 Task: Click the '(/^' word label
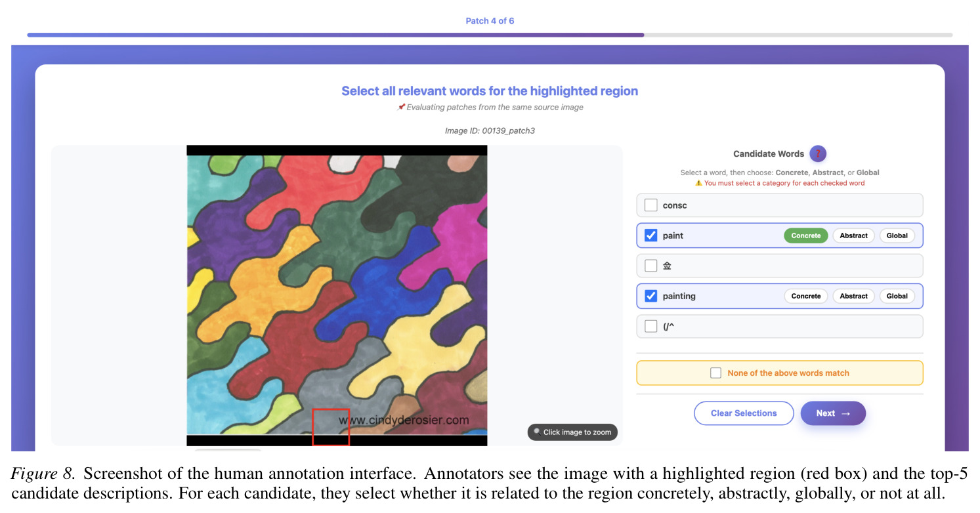668,326
